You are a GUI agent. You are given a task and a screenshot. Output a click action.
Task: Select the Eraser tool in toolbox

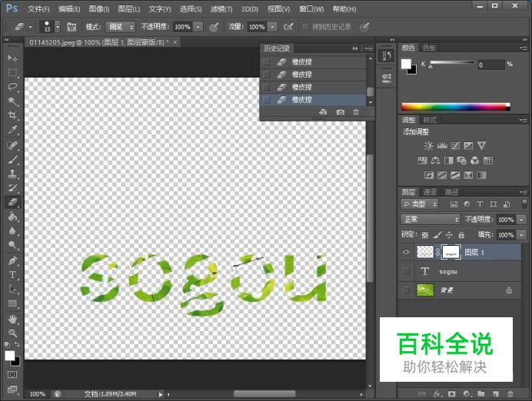(12, 202)
